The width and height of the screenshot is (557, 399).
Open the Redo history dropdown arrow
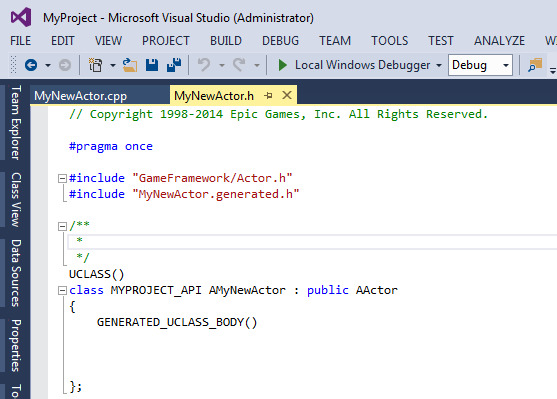(x=256, y=65)
